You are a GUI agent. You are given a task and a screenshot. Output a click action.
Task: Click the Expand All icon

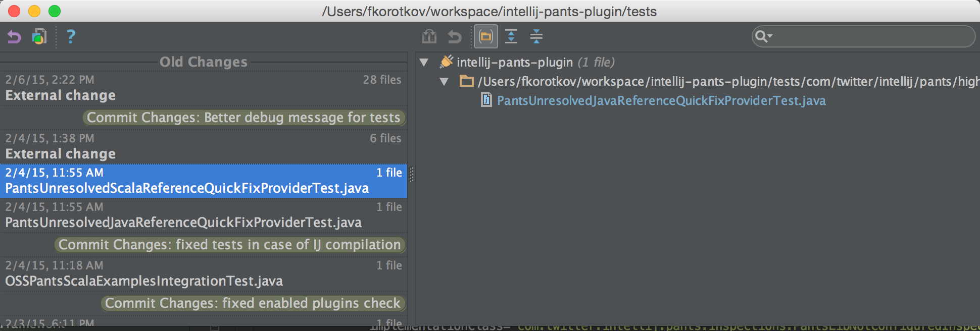(x=511, y=36)
